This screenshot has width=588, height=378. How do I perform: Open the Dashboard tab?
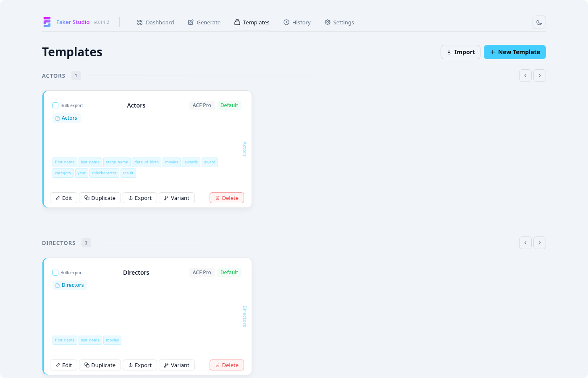coord(155,22)
